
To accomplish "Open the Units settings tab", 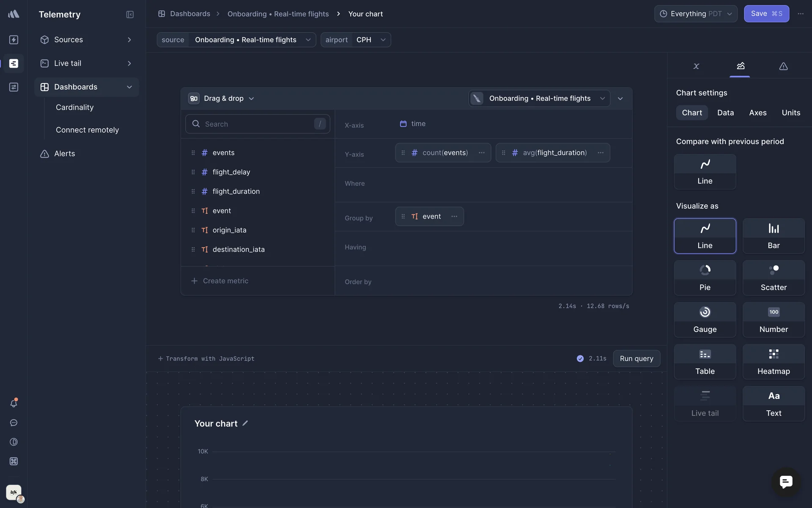I will pyautogui.click(x=790, y=113).
